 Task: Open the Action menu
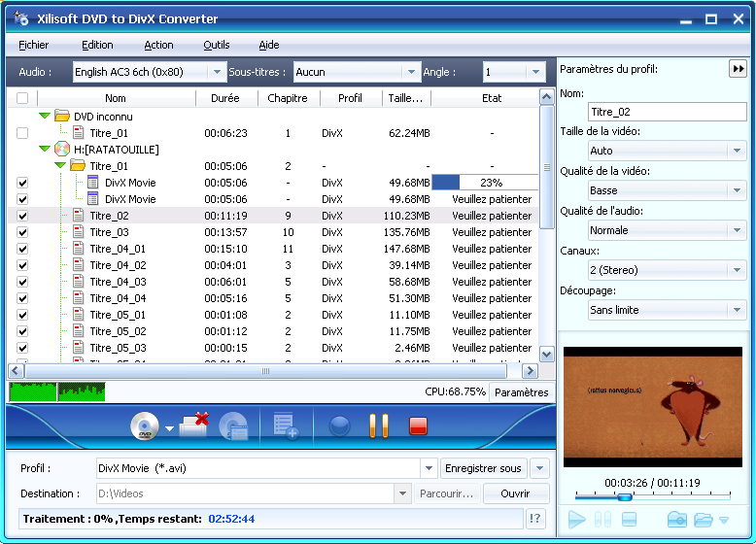(x=158, y=45)
